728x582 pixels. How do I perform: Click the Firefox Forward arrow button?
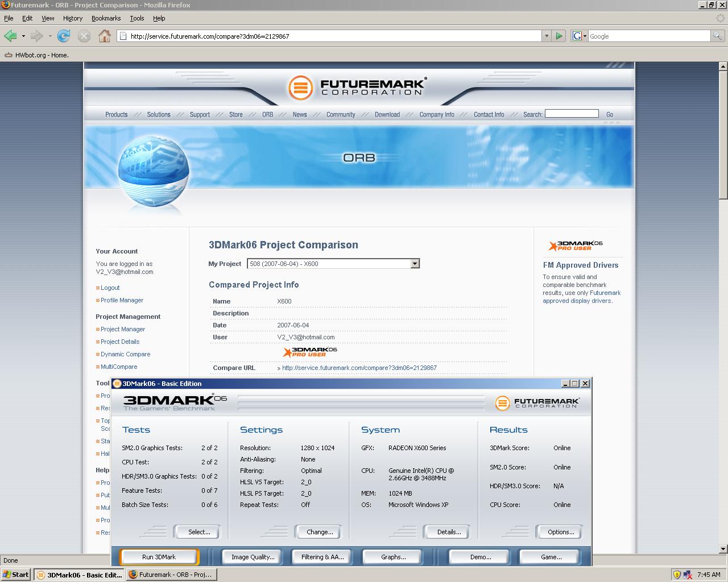36,36
